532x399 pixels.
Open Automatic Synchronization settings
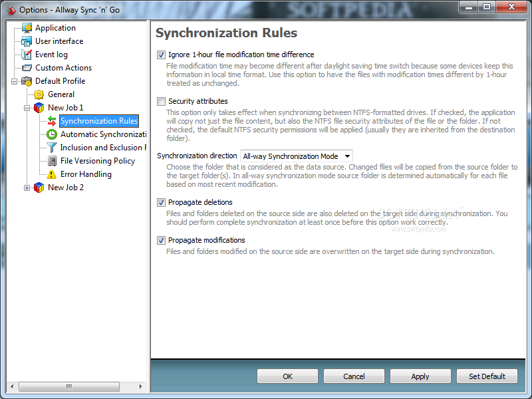(103, 134)
